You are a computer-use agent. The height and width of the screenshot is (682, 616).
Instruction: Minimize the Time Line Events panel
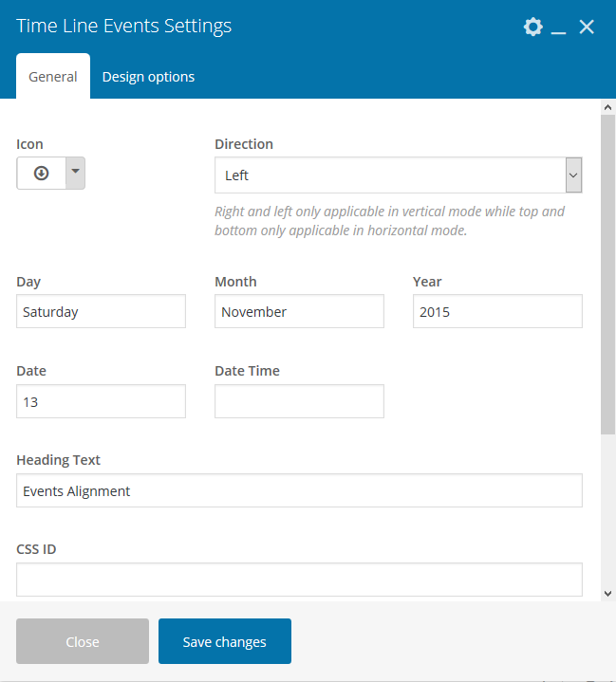[x=559, y=28]
